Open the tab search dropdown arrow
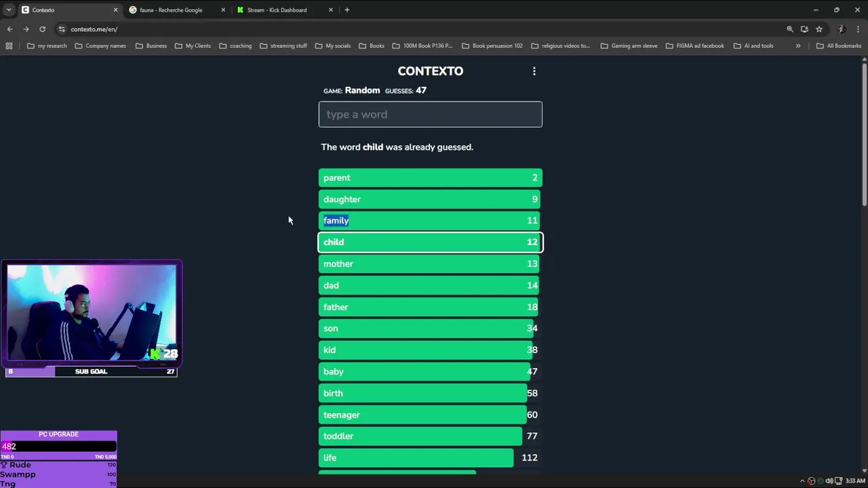The height and width of the screenshot is (488, 868). click(x=8, y=10)
